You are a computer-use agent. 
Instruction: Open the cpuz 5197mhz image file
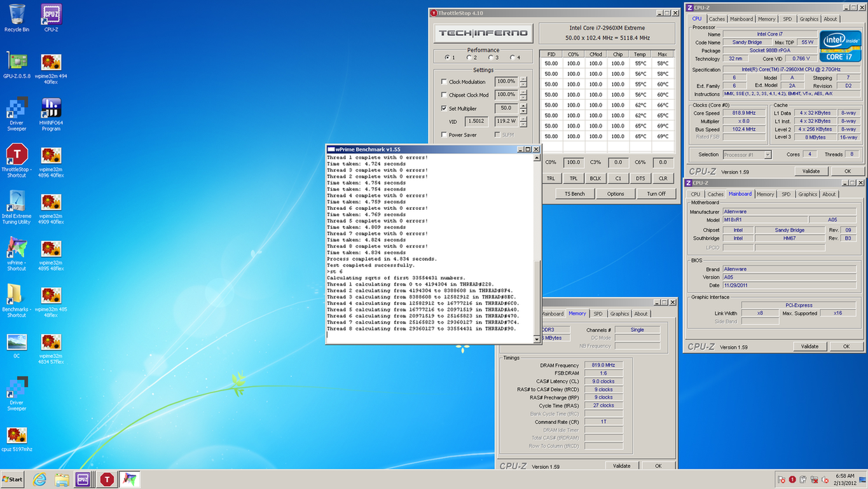pyautogui.click(x=17, y=439)
